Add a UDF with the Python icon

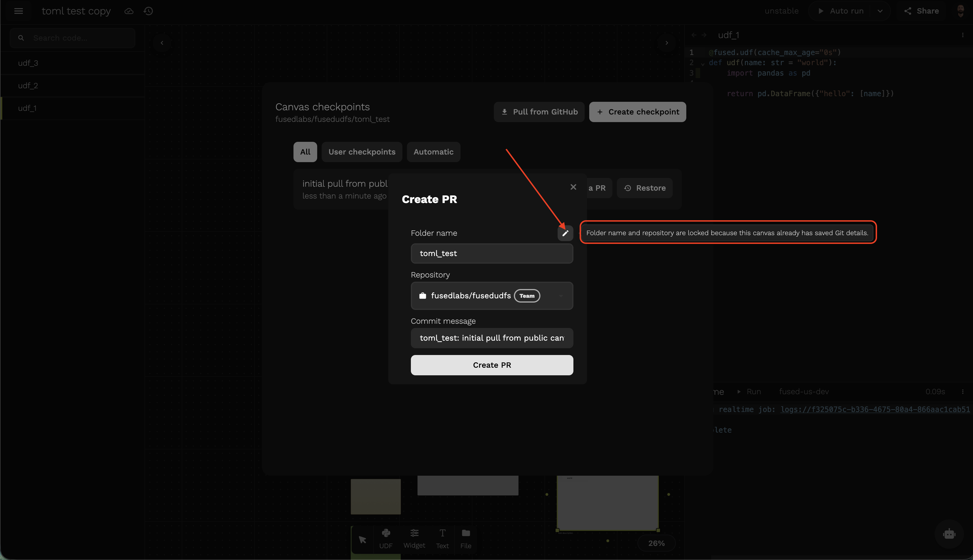pyautogui.click(x=386, y=539)
